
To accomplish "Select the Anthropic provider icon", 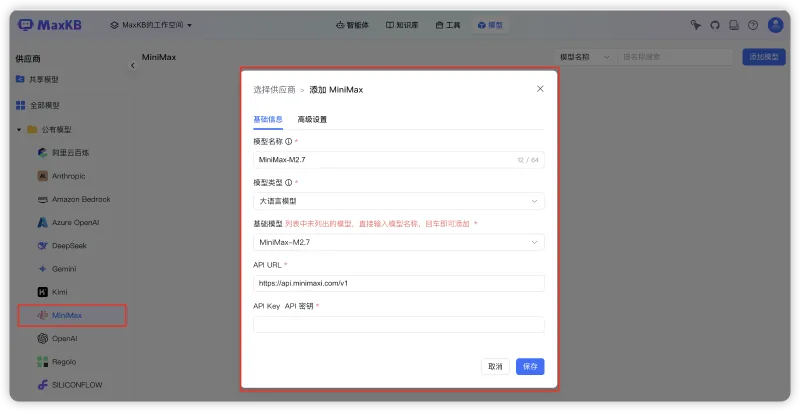I will click(x=43, y=176).
